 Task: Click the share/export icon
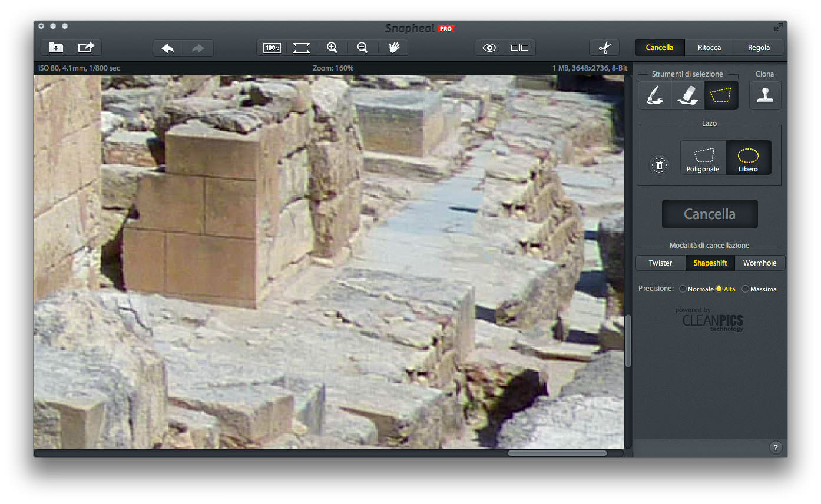(x=87, y=48)
